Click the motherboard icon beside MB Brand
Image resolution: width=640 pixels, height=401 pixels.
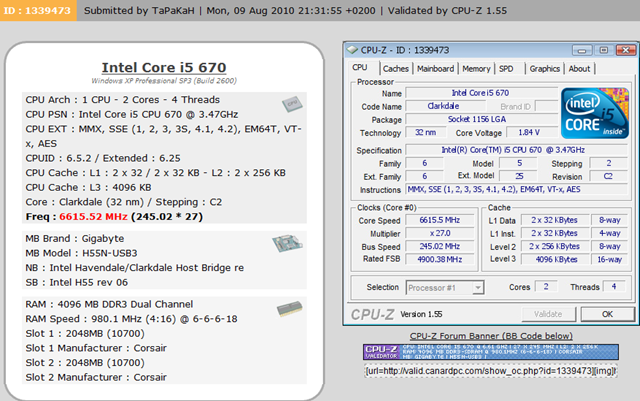tap(287, 243)
